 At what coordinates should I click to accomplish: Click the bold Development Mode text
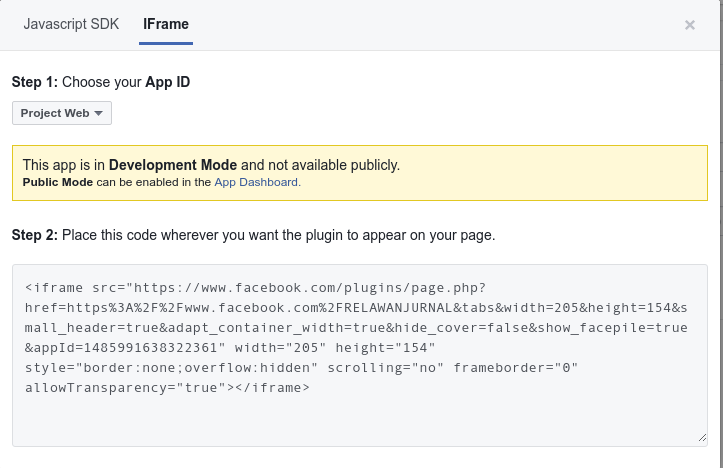pyautogui.click(x=173, y=165)
